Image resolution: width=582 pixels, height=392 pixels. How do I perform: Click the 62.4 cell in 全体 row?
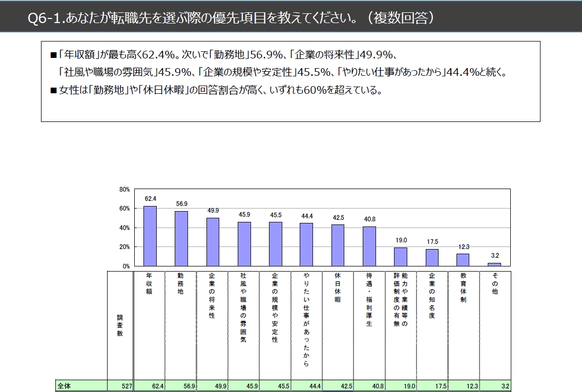149,386
